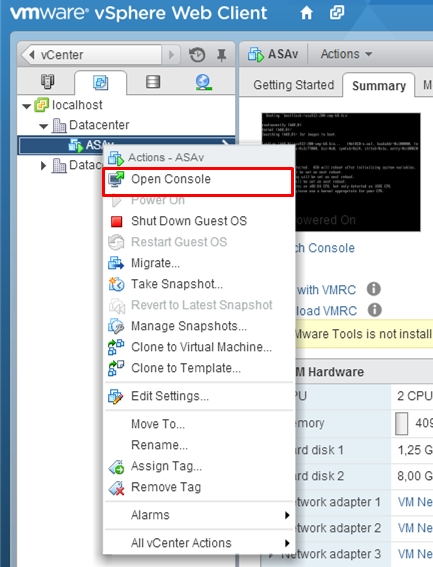Open VM Network link for adapter 2
This screenshot has height=567, width=433.
[415, 528]
